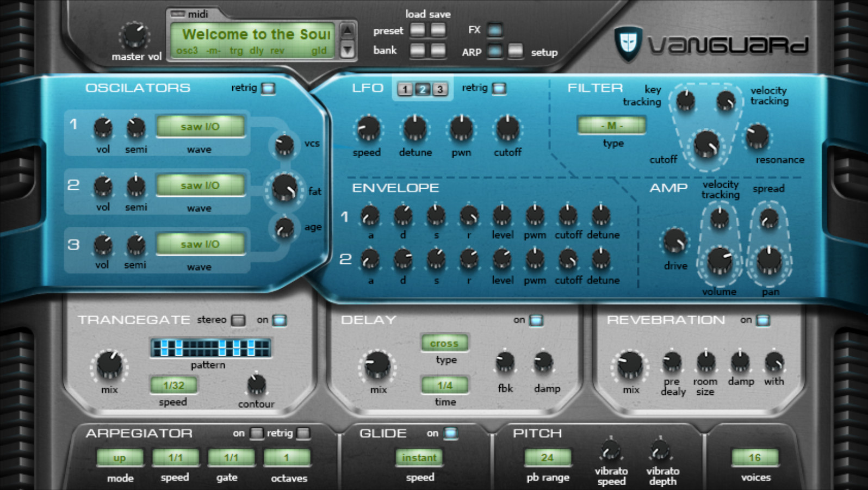This screenshot has height=490, width=868.
Task: Click the bank load button
Action: 418,51
